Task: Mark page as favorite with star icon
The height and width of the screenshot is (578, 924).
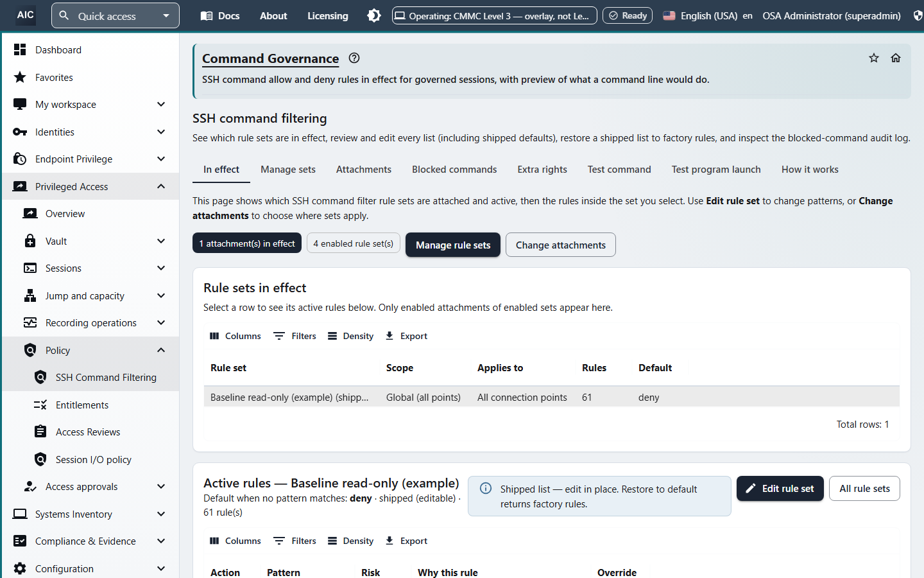Action: [874, 58]
